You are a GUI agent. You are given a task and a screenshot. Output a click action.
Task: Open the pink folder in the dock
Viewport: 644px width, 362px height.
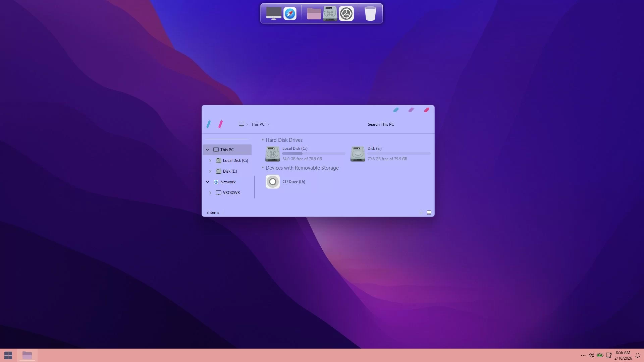click(314, 14)
